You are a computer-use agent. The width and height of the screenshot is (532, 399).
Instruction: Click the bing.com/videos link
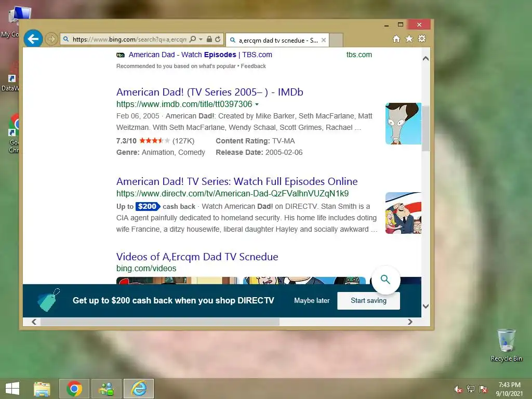click(x=146, y=269)
